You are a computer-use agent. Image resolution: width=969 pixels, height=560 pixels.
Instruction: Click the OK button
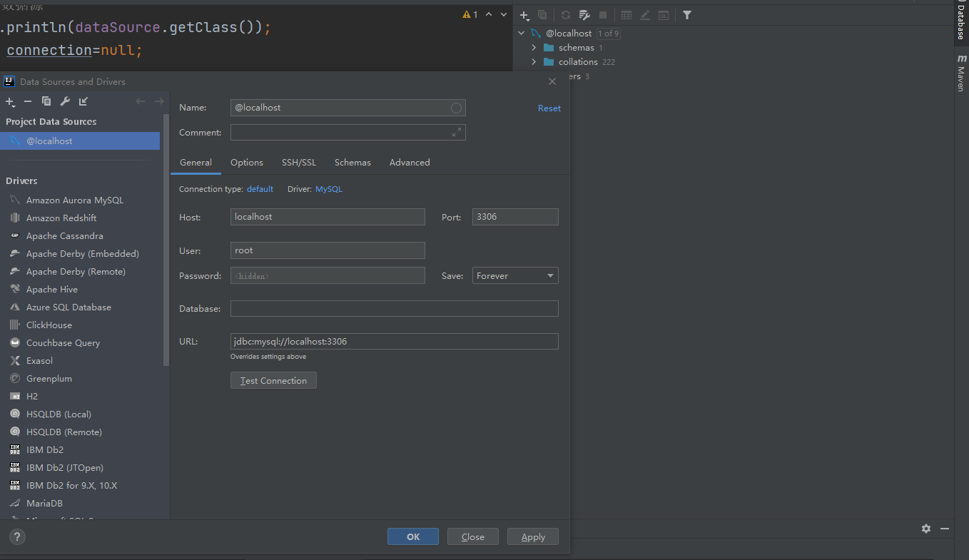coord(413,537)
